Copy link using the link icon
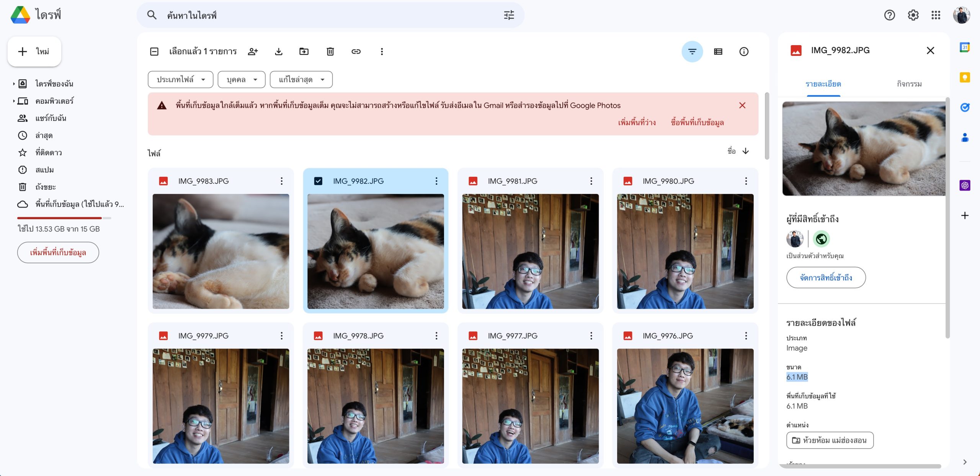The image size is (980, 476). [x=356, y=51]
